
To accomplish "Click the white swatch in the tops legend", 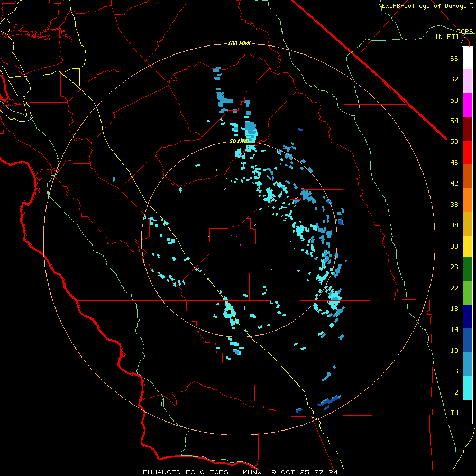I will click(467, 58).
